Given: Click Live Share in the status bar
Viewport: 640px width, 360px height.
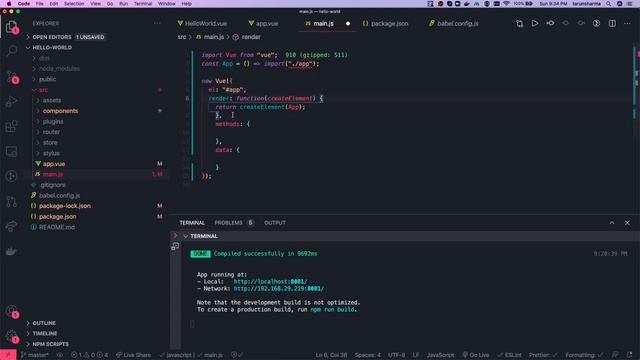Looking at the screenshot, I should pyautogui.click(x=133, y=355).
